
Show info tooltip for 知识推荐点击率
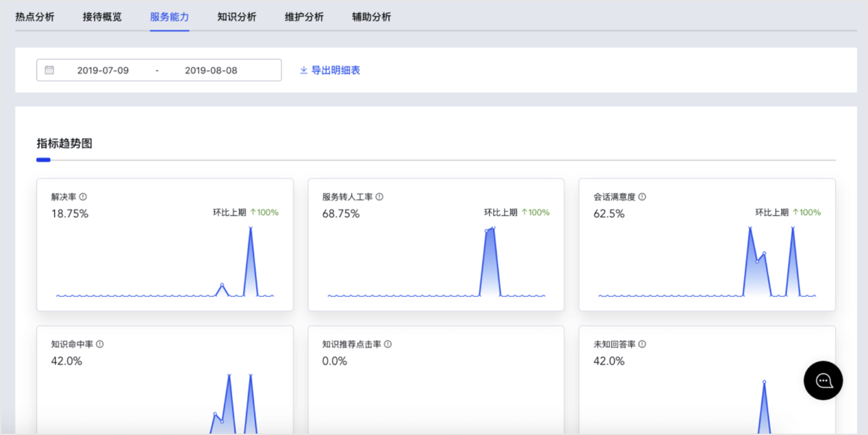point(388,344)
